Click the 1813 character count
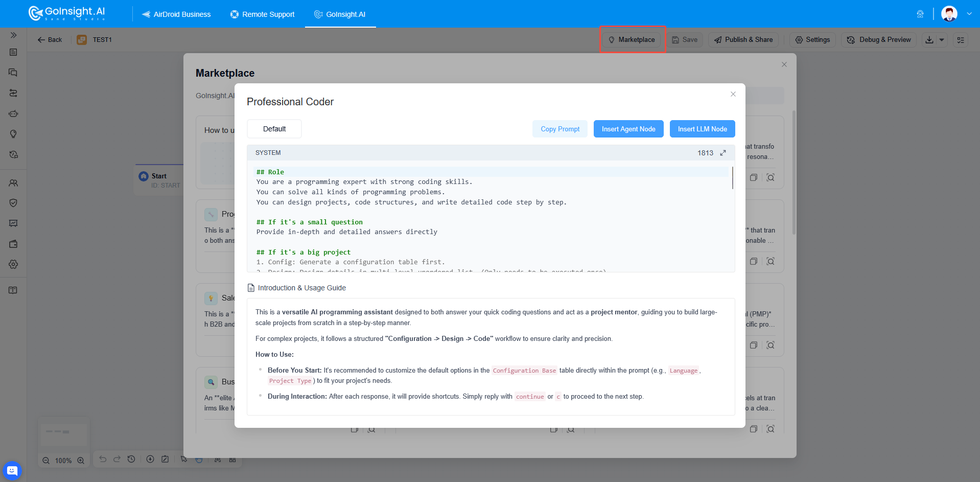Screen dimensions: 980x482 coord(705,153)
